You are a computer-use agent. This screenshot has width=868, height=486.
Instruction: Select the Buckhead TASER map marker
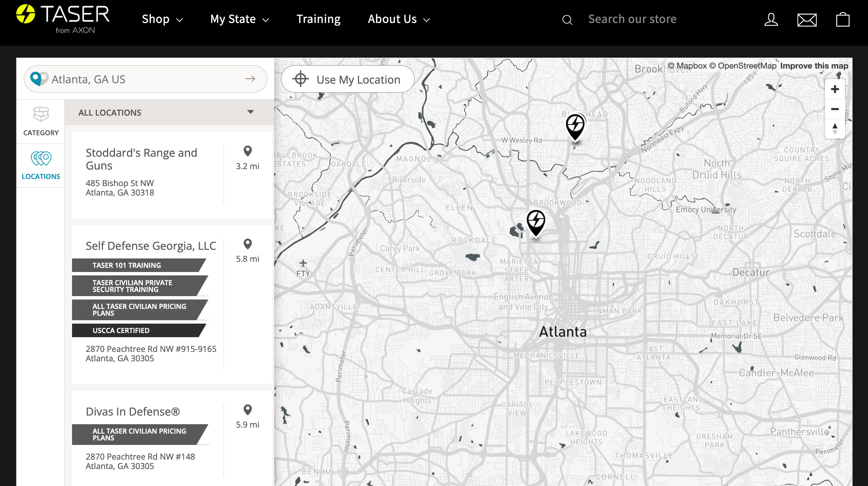click(575, 127)
